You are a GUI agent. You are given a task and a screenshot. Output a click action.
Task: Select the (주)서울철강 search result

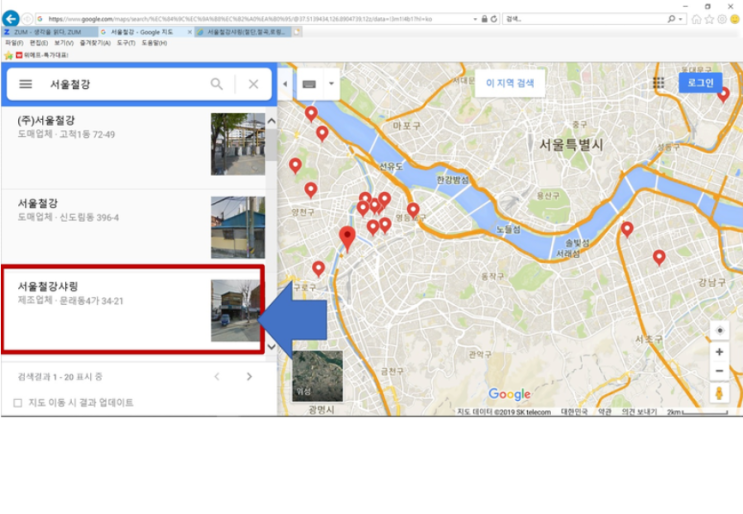pos(133,148)
